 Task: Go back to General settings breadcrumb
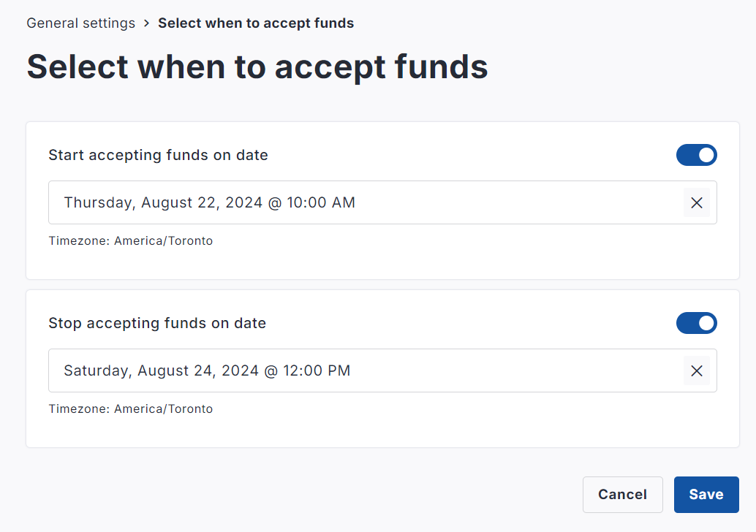pyautogui.click(x=80, y=23)
